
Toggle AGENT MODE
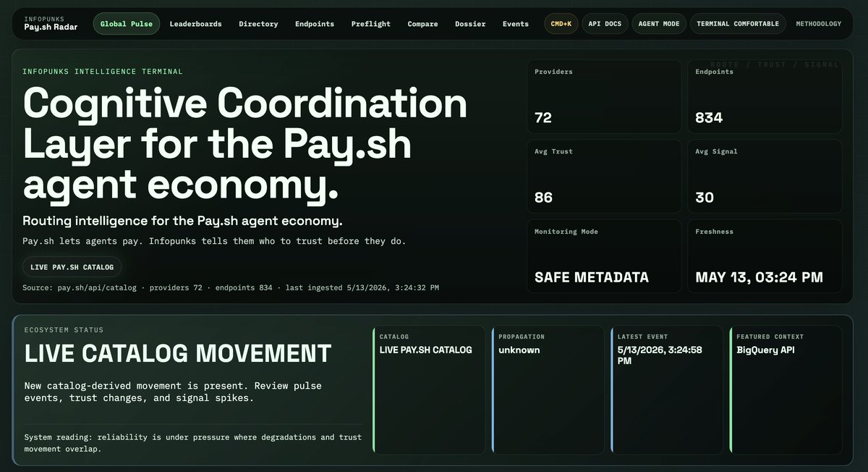[x=659, y=24]
